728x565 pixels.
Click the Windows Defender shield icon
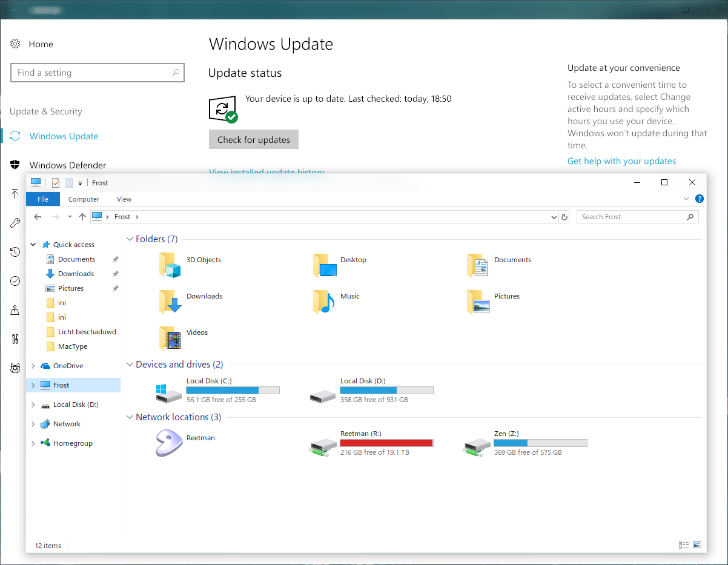click(x=15, y=165)
